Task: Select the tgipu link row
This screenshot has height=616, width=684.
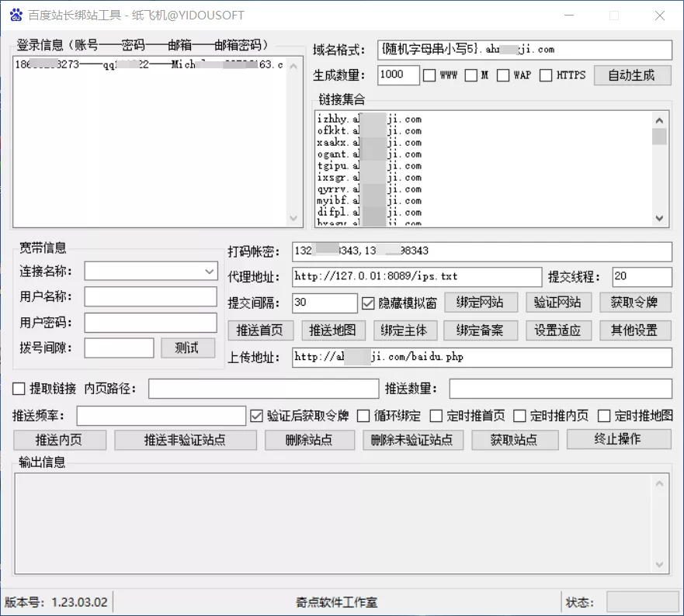Action: 369,166
